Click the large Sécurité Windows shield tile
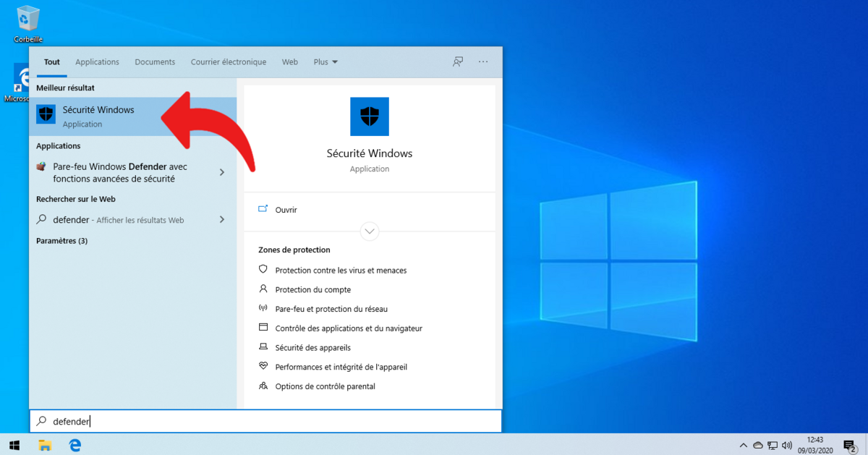This screenshot has width=868, height=455. 370,116
